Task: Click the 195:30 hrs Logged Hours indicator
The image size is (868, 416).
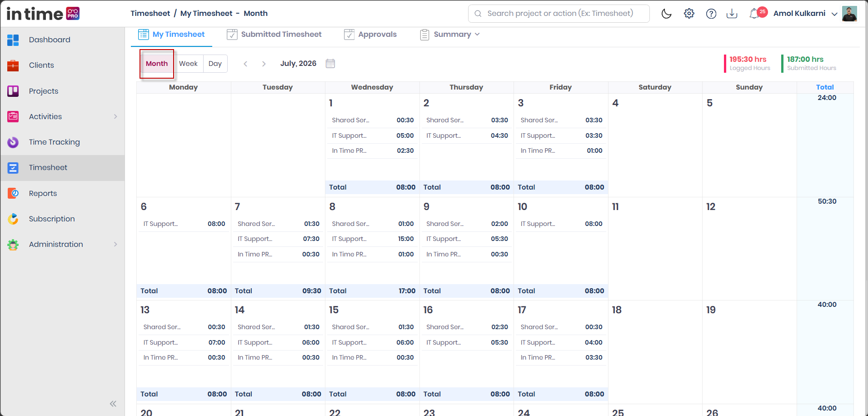Action: coord(748,63)
